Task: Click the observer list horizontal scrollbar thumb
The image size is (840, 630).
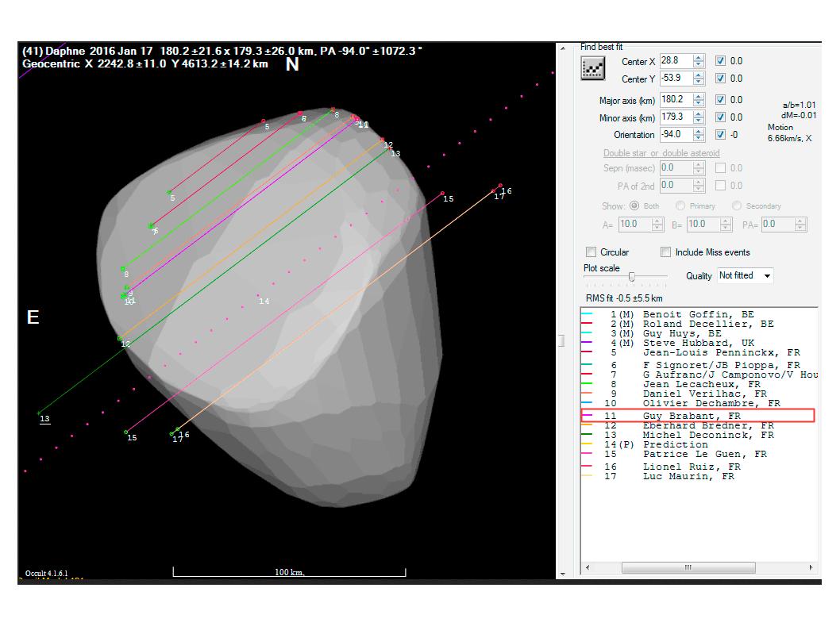Action: coord(688,567)
